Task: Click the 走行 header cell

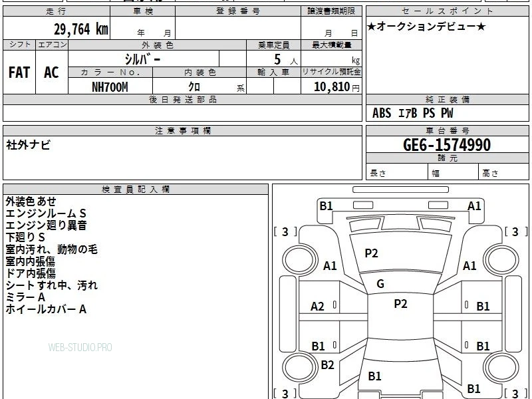Action: (x=57, y=11)
